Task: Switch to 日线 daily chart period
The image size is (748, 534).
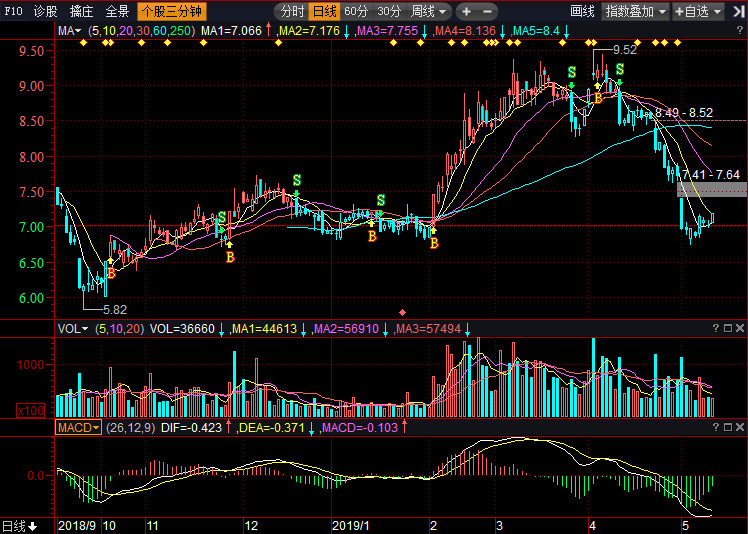Action: [324, 12]
